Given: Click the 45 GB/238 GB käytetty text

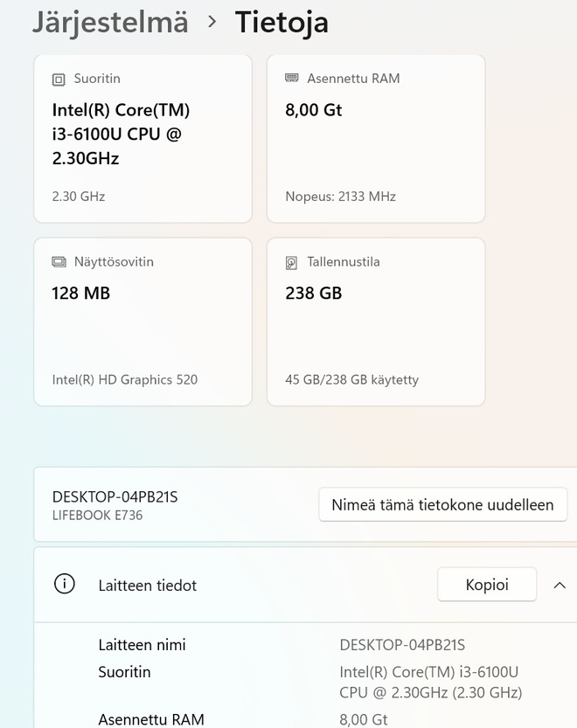Looking at the screenshot, I should point(351,380).
